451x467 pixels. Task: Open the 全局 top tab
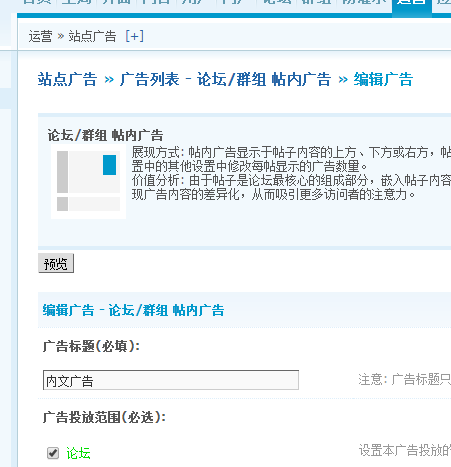pos(76,3)
